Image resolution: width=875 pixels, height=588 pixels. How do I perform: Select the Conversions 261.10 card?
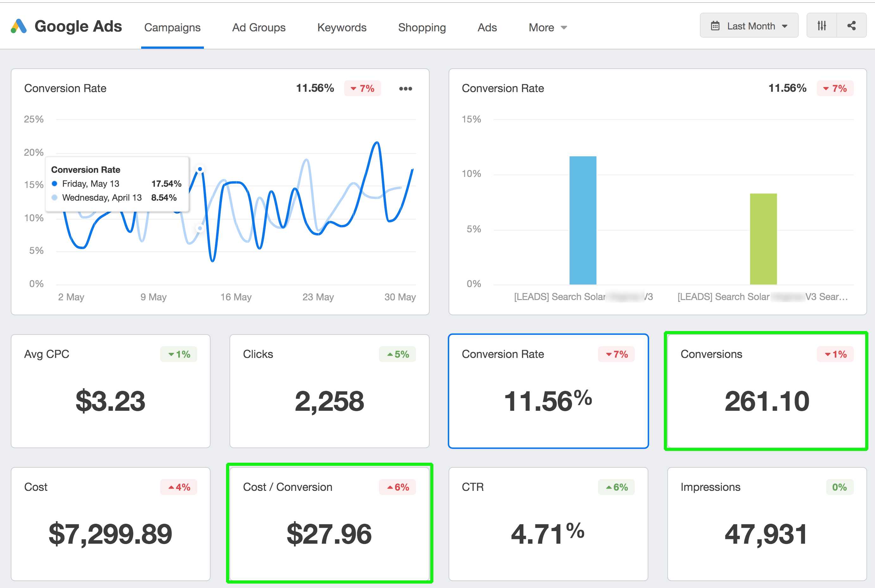[767, 391]
